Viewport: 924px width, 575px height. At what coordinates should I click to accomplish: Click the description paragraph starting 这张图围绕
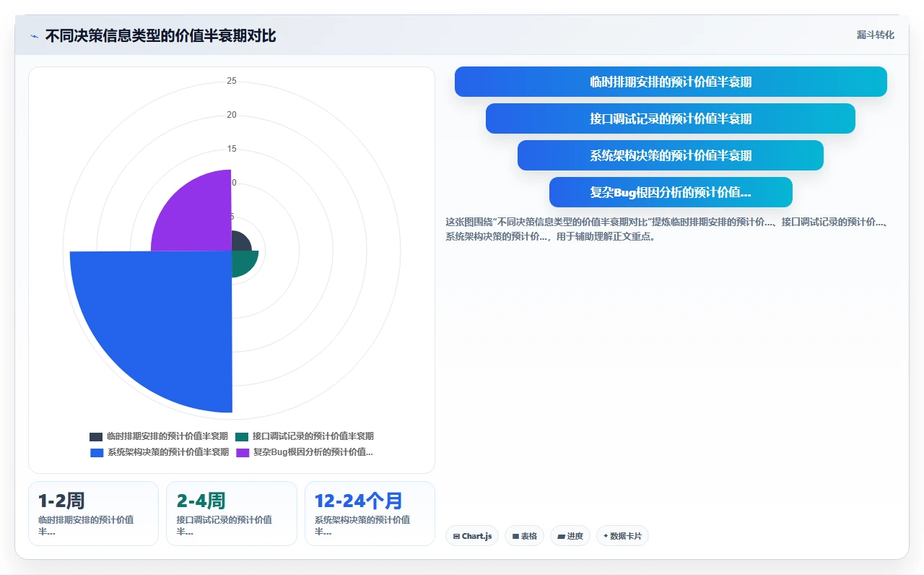tap(666, 229)
